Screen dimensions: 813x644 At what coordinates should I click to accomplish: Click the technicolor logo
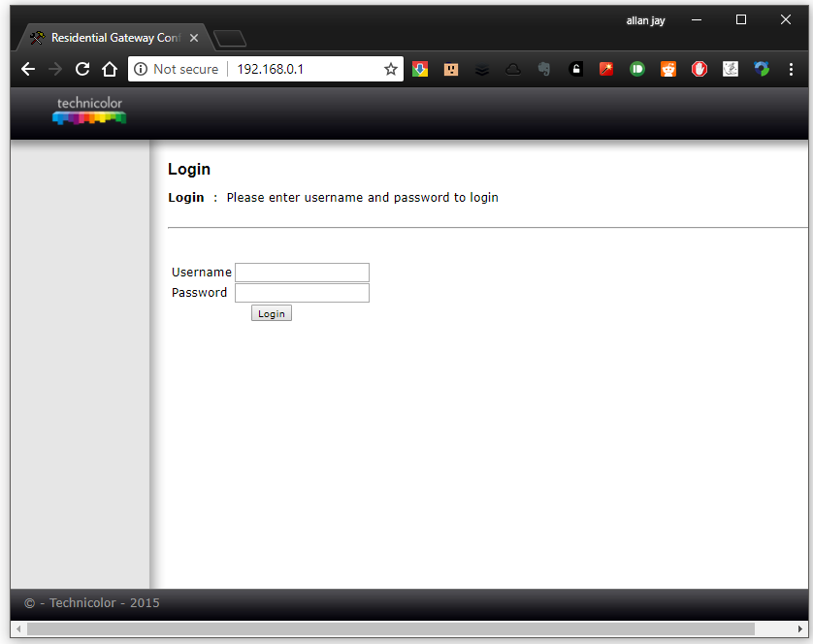89,111
